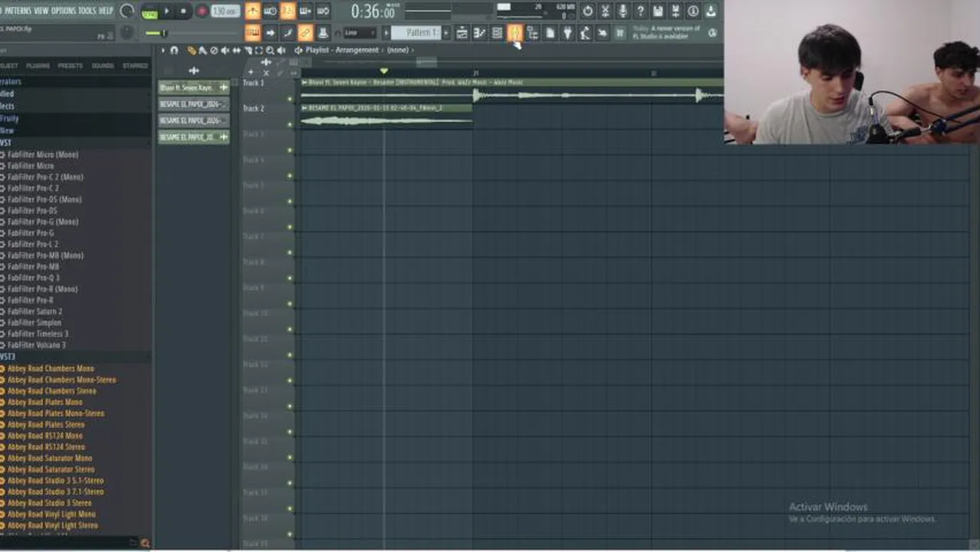Click the Track 2 header label

(x=253, y=108)
